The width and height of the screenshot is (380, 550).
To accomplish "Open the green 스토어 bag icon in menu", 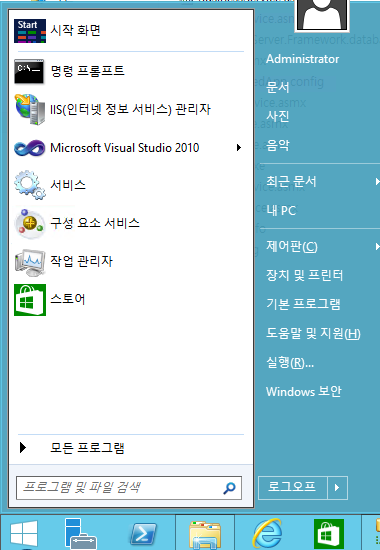I will point(30,300).
